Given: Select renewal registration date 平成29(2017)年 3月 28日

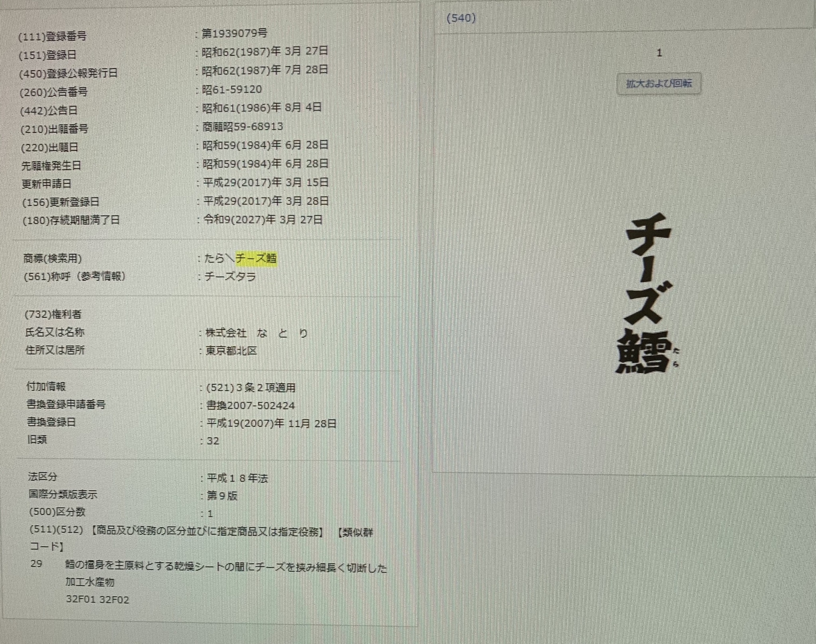Looking at the screenshot, I should pyautogui.click(x=266, y=201).
